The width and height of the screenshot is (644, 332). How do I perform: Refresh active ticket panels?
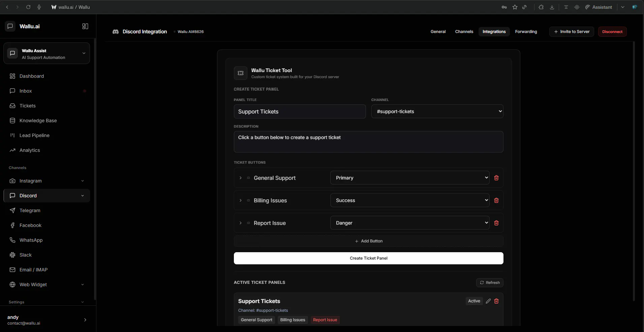(x=490, y=283)
